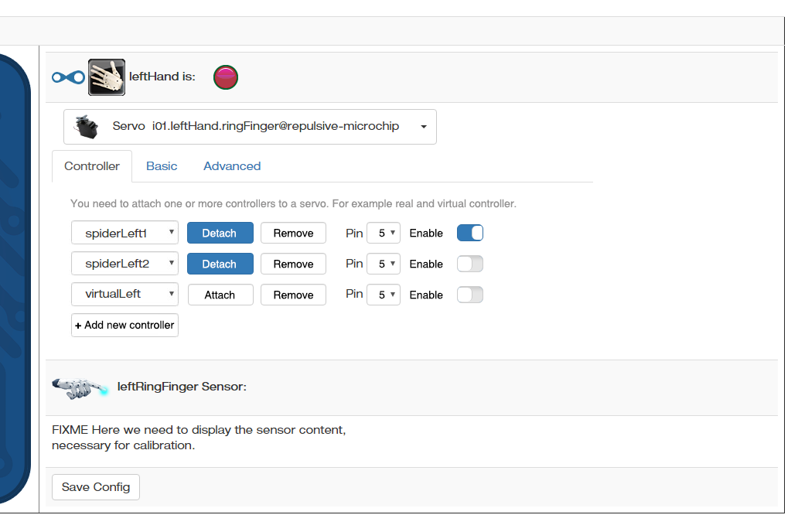Click the leftHand robot hand thumbnail

[107, 77]
